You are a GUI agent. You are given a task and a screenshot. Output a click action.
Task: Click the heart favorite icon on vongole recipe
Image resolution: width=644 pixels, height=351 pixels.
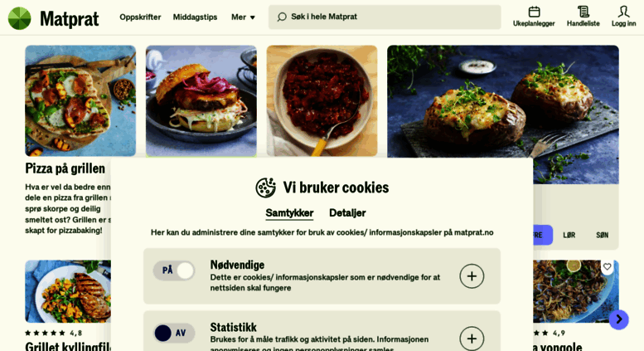click(x=607, y=266)
